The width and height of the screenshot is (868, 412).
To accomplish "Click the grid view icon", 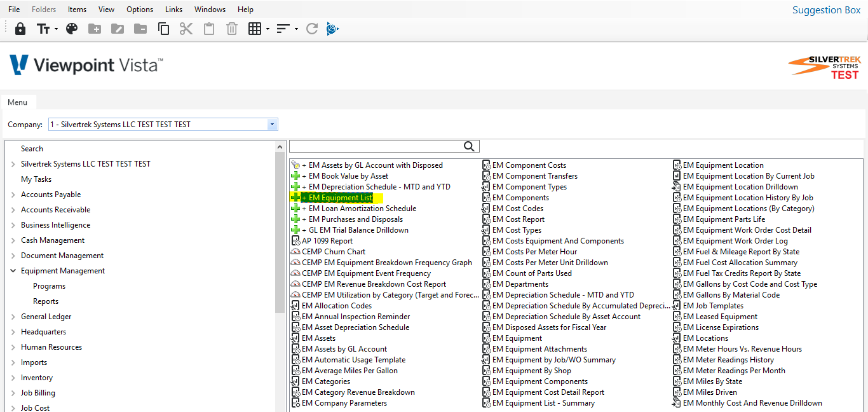I will [x=255, y=29].
